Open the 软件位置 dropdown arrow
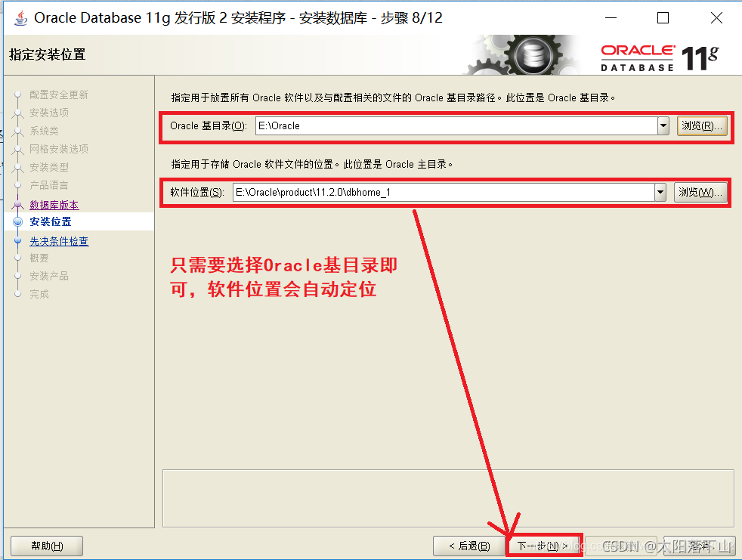Screen dimensions: 742x560 pyautogui.click(x=660, y=192)
